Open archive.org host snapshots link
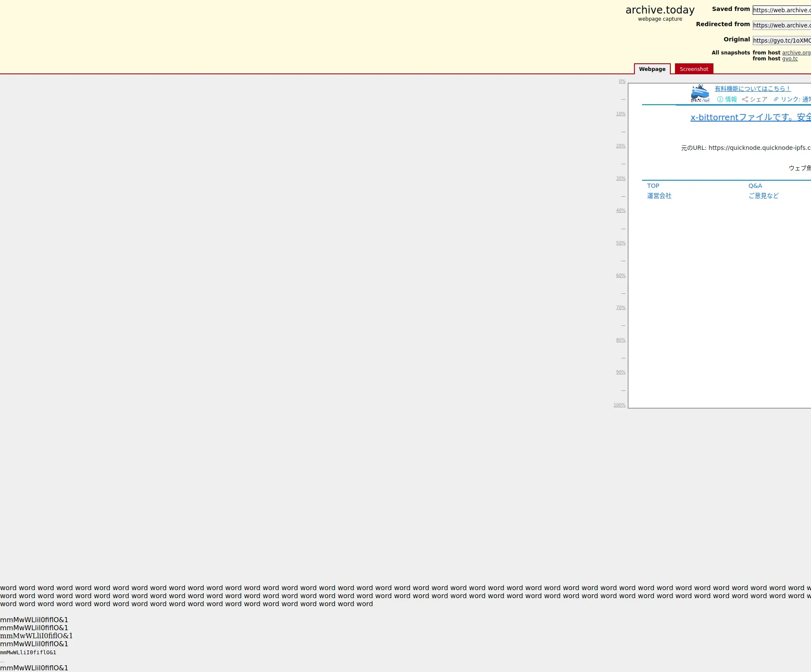Image resolution: width=811 pixels, height=672 pixels. click(796, 53)
